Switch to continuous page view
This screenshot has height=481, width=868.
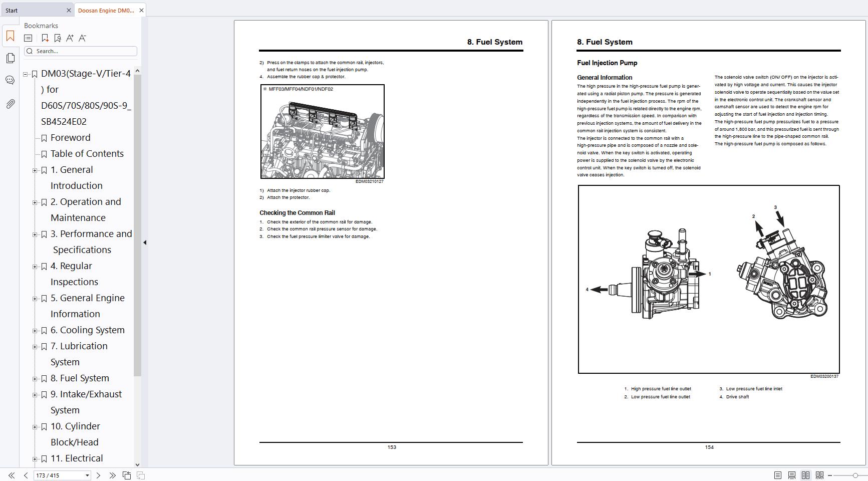click(x=792, y=475)
